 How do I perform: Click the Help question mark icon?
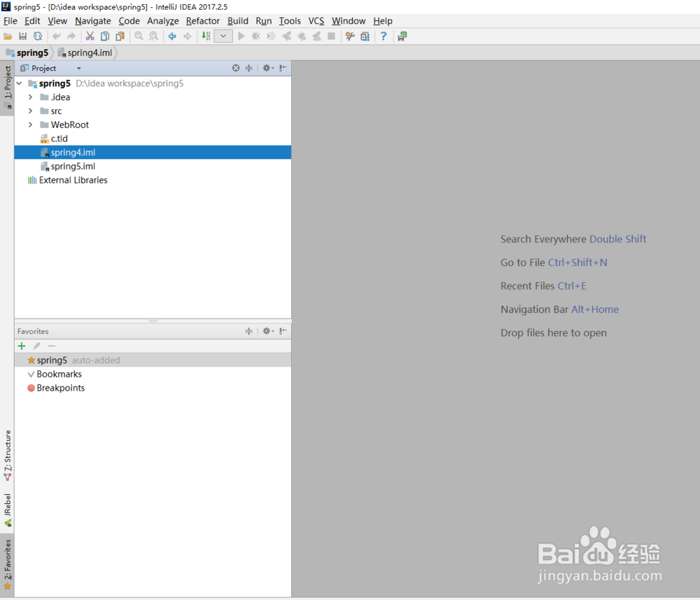pos(384,36)
